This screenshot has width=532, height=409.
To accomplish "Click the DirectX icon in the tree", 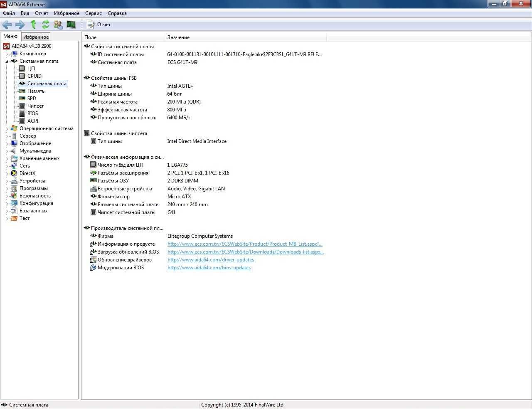I will (x=14, y=173).
